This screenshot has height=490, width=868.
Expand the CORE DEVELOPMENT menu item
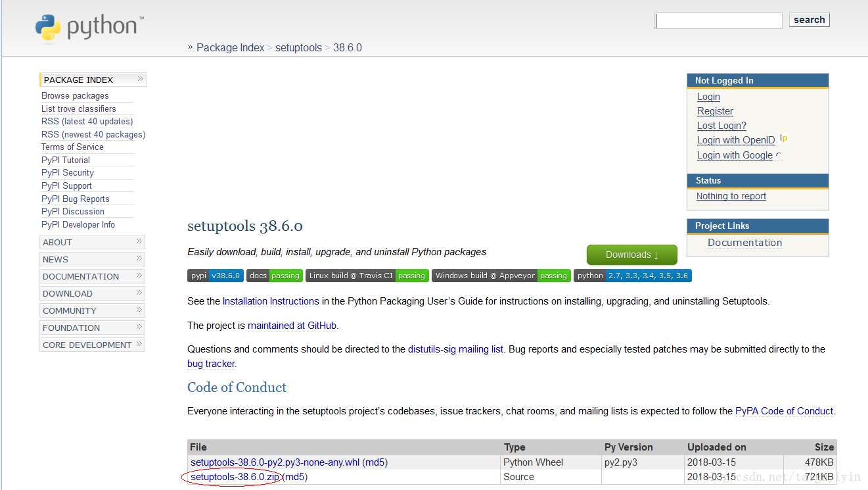[92, 345]
